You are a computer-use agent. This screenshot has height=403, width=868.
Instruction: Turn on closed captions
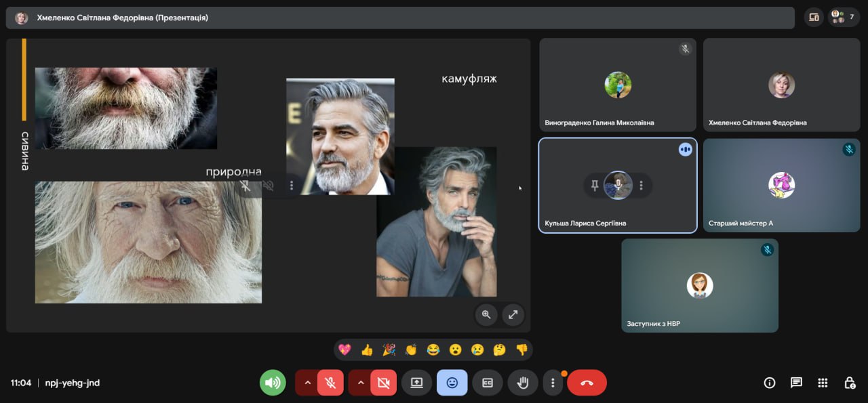pos(487,383)
